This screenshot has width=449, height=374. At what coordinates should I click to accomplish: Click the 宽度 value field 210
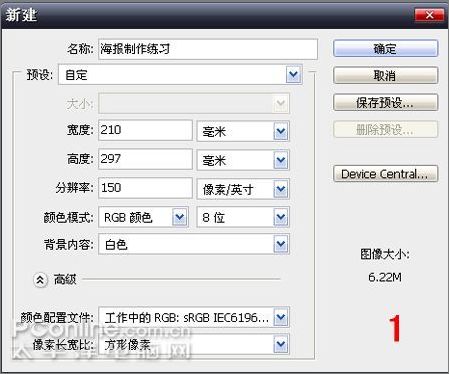[145, 130]
